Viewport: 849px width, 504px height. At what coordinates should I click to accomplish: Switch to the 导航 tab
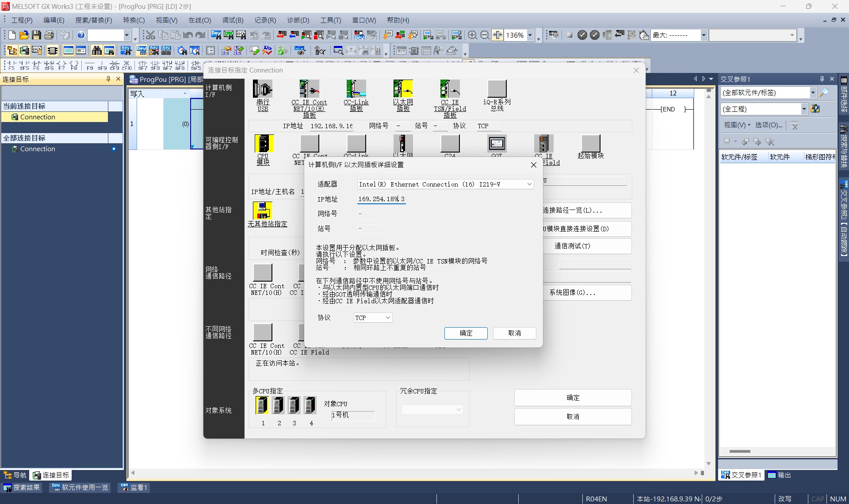pos(15,475)
